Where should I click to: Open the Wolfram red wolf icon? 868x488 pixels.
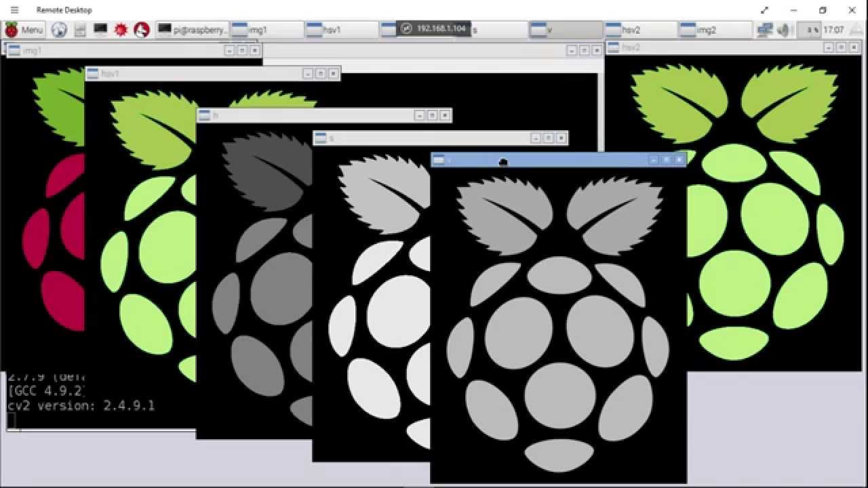click(142, 30)
